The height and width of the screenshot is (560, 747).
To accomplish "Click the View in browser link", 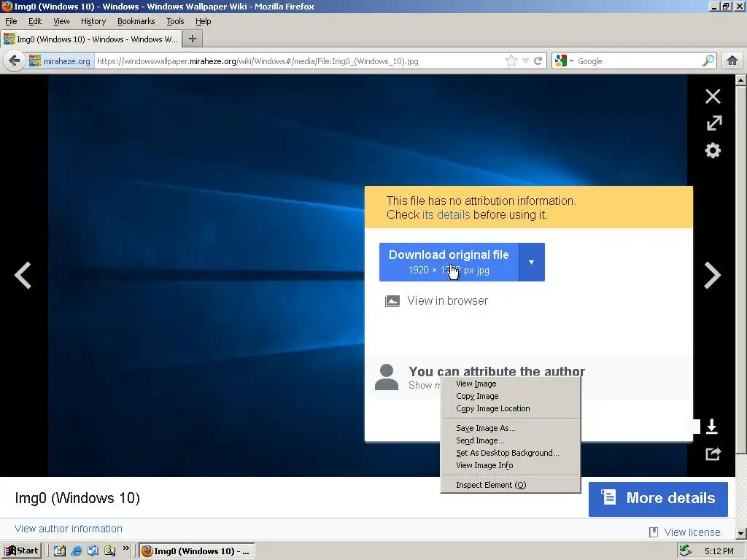I will (447, 301).
